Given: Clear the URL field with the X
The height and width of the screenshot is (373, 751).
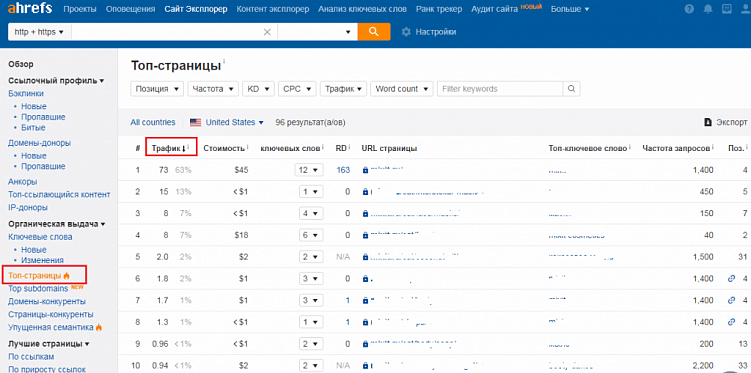Looking at the screenshot, I should click(x=267, y=32).
